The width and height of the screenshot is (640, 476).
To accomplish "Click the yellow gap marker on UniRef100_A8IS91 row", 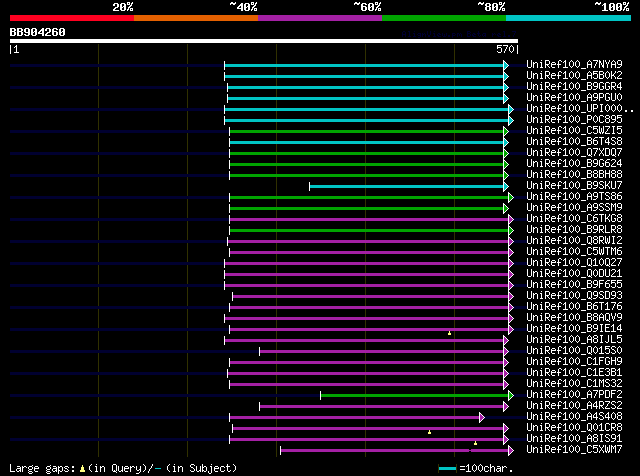I will [476, 443].
